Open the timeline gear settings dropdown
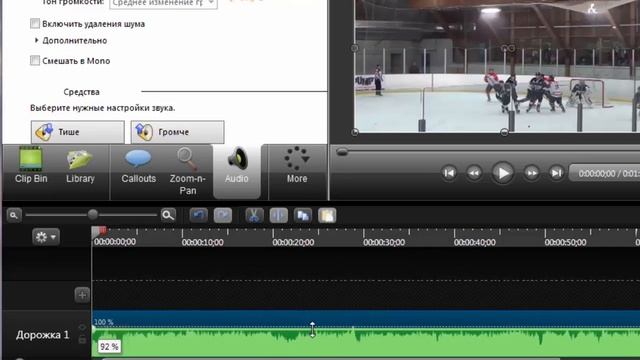Viewport: 640px width, 360px height. point(46,237)
